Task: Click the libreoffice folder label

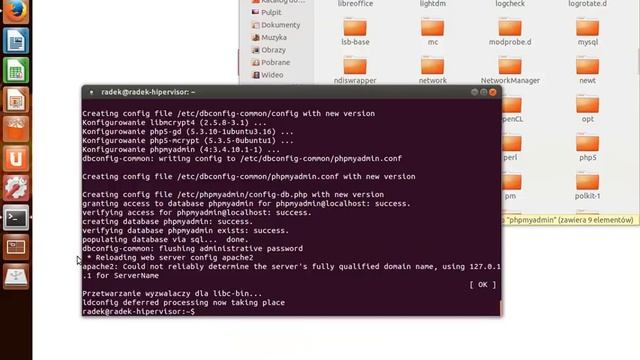Action: 355,4
